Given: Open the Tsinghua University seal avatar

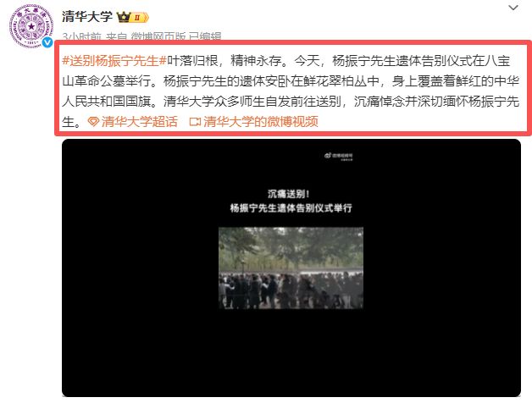Looking at the screenshot, I should 30,26.
